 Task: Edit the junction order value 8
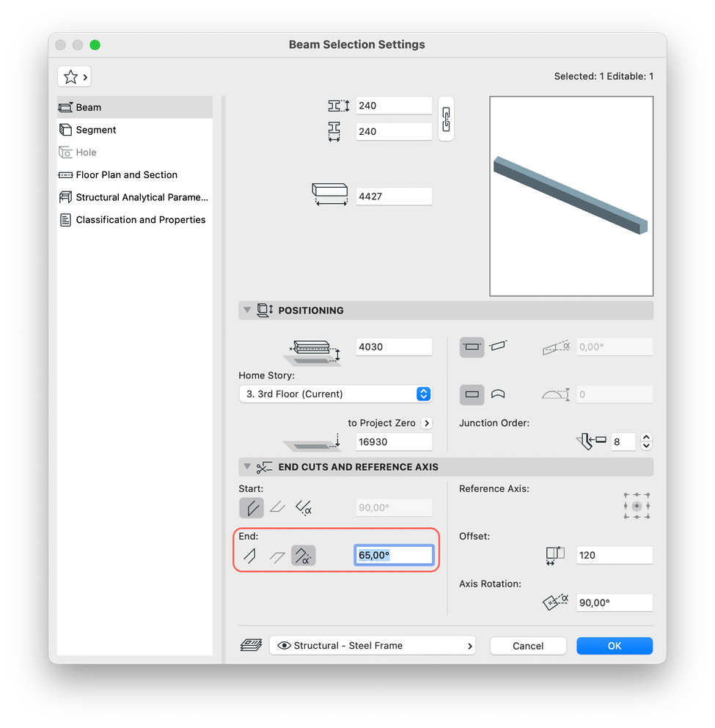(623, 442)
